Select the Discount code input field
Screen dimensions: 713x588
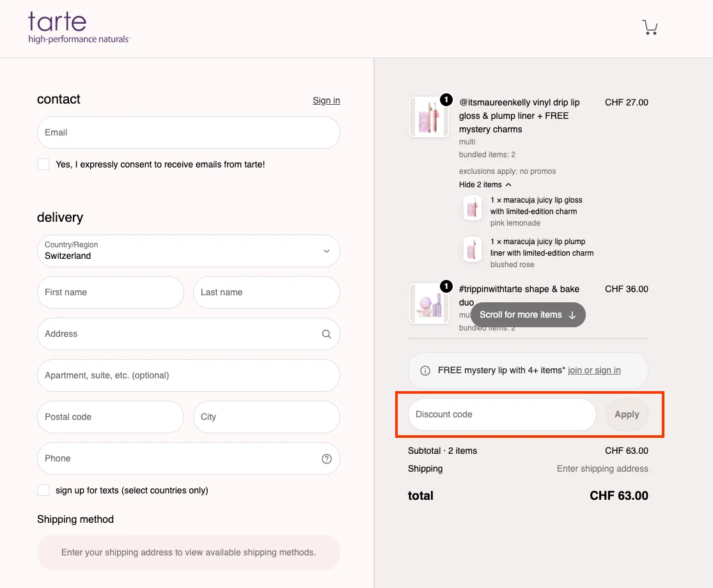[501, 414]
